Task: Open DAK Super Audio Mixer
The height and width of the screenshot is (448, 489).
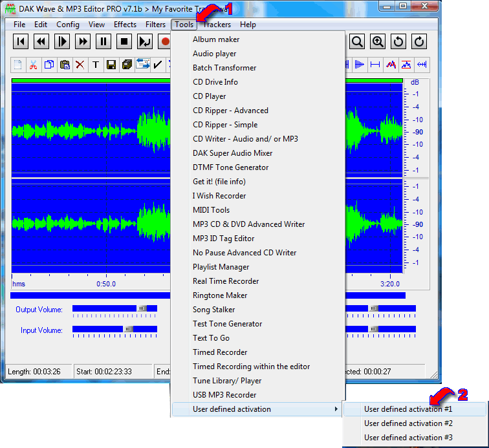Action: pos(259,153)
